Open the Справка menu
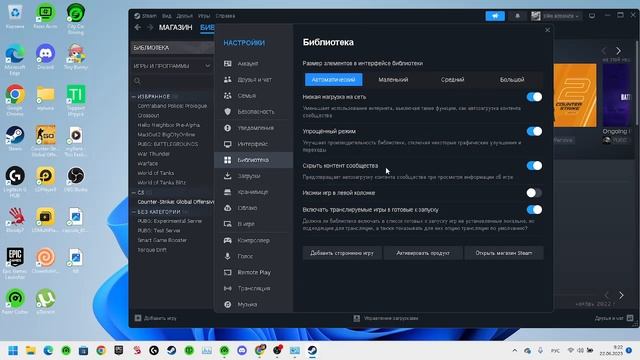Screen dimensions: 640x360 click(x=225, y=16)
